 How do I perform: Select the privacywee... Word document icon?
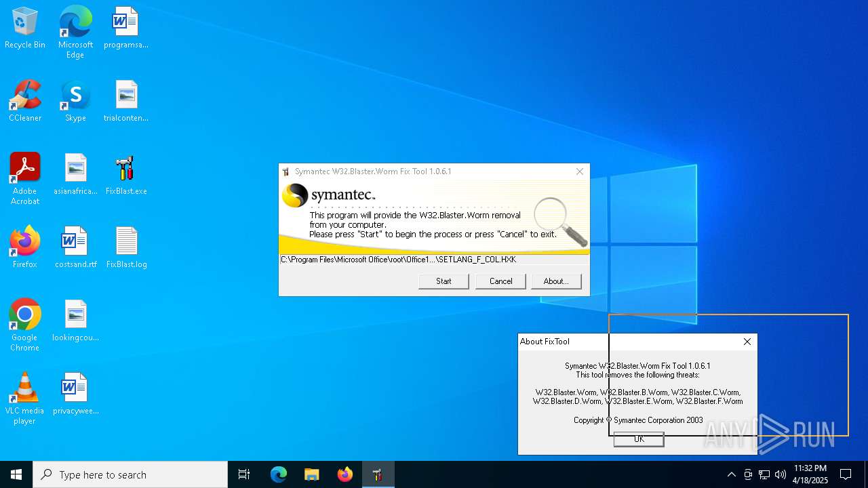[x=75, y=394]
